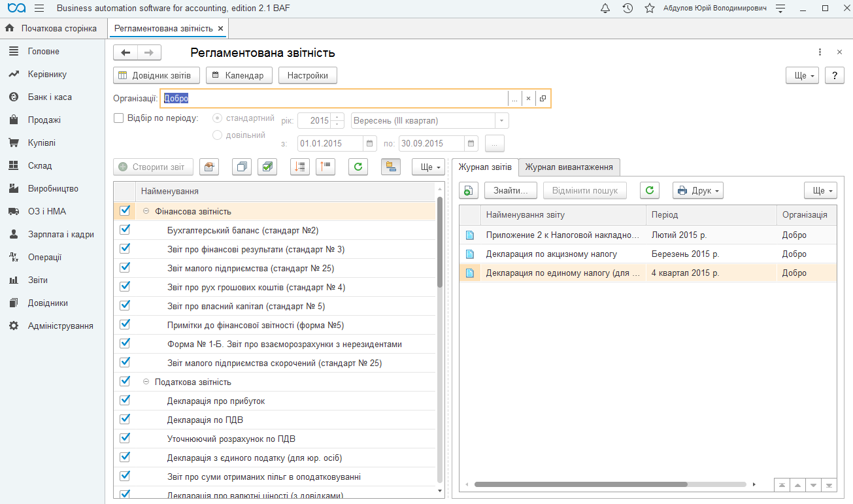Switch to Журнал вивантаження tab
Screen dimensions: 853x504
point(569,167)
